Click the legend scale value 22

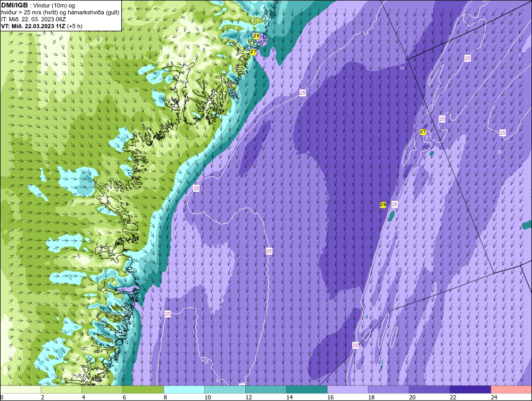tap(453, 397)
